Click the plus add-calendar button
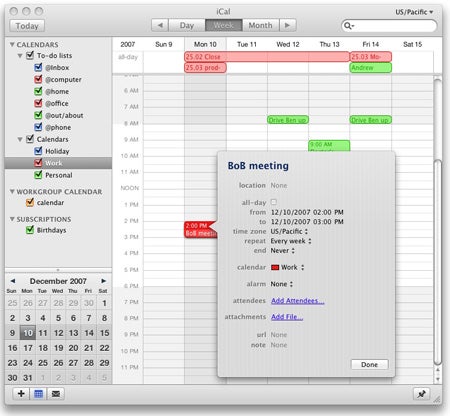Screen dimensions: 450x416 pos(21,394)
